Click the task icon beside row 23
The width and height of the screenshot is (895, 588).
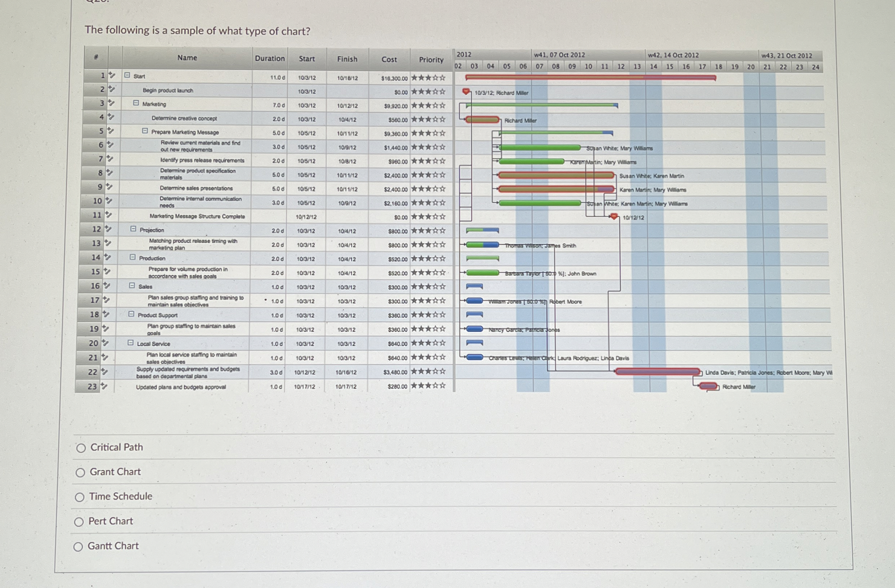coord(104,386)
